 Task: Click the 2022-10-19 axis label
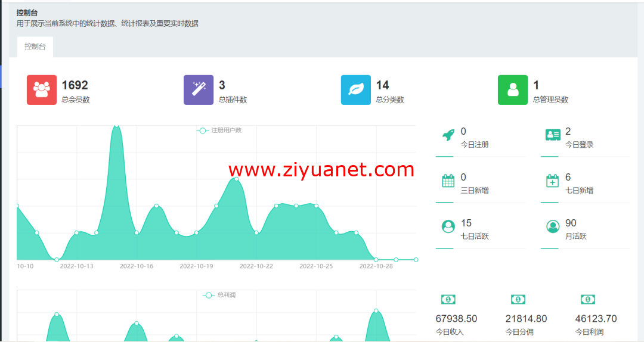[196, 266]
